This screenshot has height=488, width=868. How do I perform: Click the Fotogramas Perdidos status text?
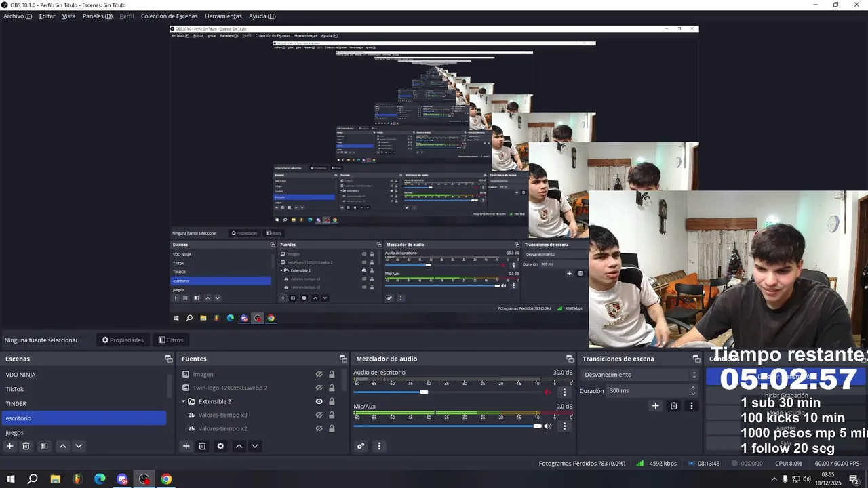[x=582, y=464]
